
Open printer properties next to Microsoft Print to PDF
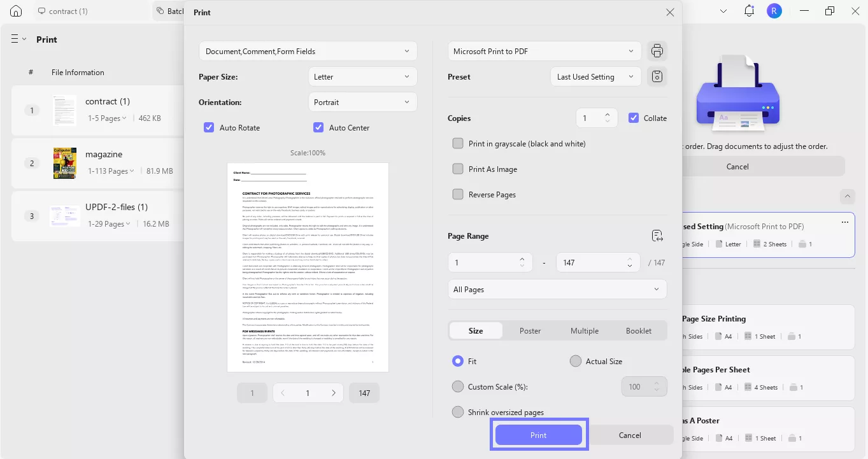657,51
